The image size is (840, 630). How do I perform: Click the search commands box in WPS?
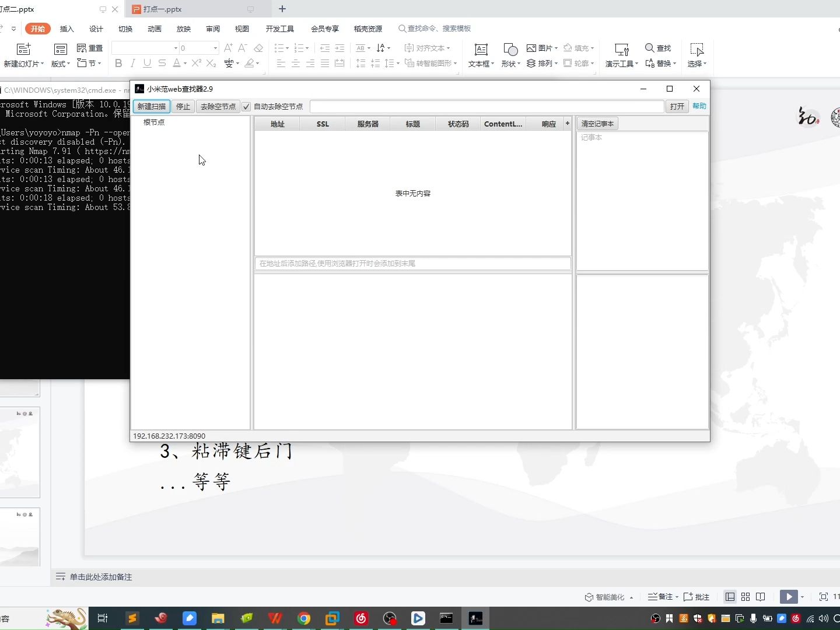pos(435,29)
